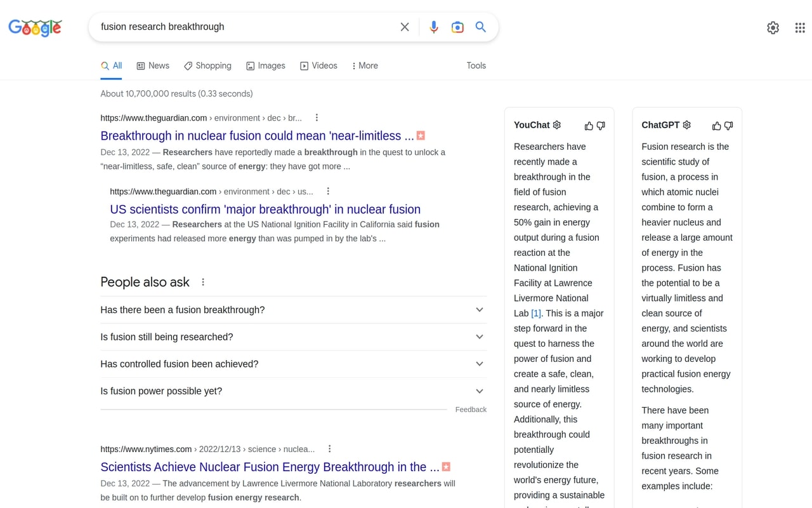Give thumbs up to YouChat answer
Viewport: 812px width, 508px height.
[589, 126]
